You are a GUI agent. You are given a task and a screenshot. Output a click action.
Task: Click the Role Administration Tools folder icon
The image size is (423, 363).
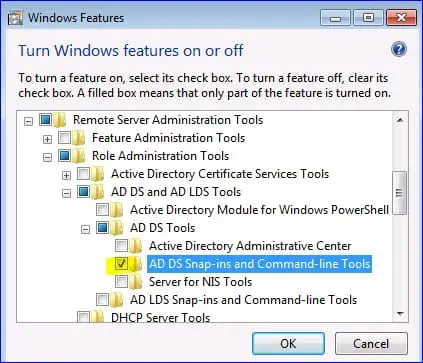point(79,156)
